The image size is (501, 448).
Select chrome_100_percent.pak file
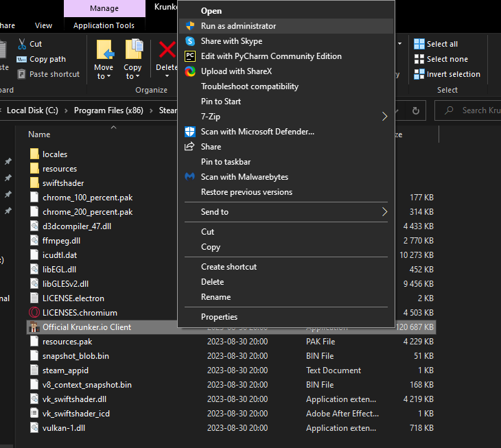tap(87, 198)
